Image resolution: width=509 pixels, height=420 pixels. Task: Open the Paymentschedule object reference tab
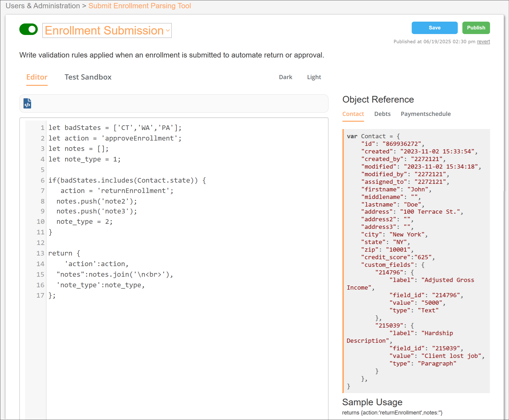pos(426,114)
